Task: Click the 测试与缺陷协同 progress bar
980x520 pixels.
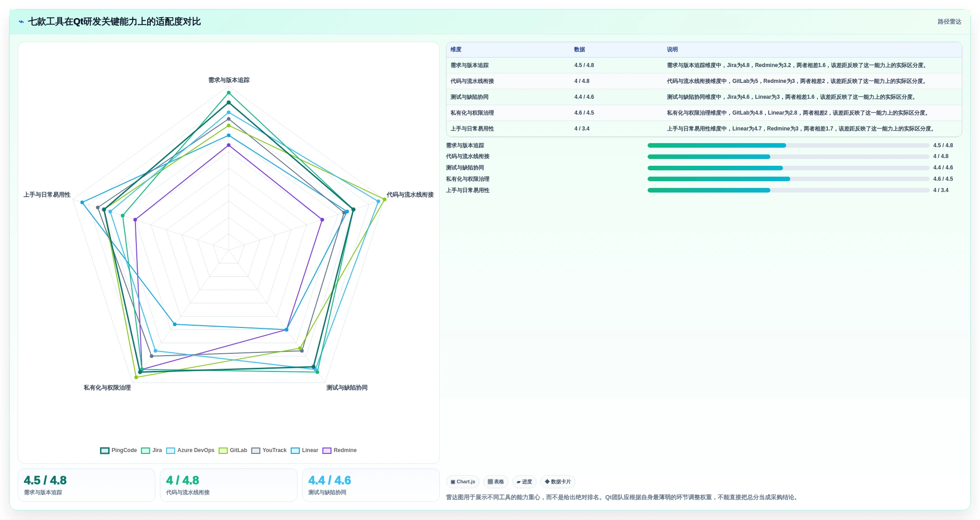Action: point(788,168)
